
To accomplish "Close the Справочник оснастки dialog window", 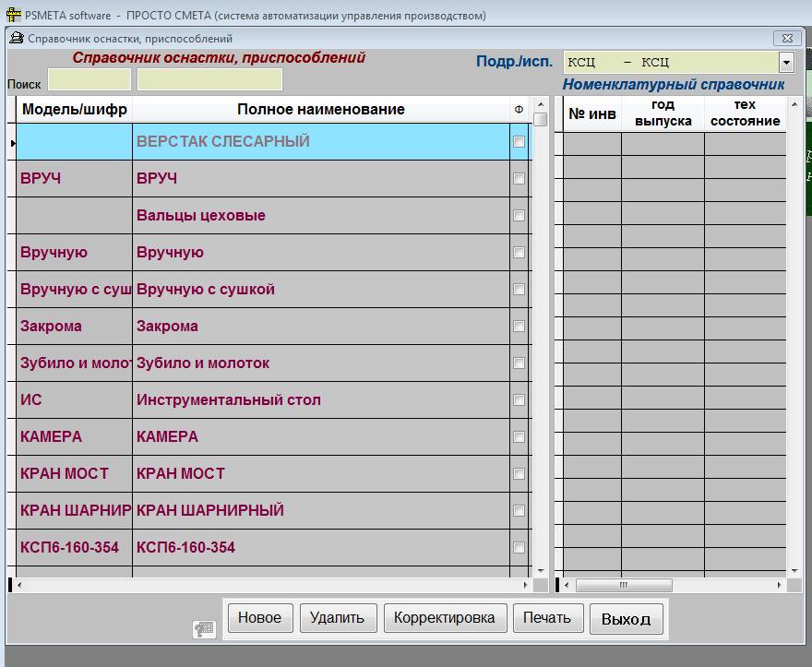I will pyautogui.click(x=786, y=39).
